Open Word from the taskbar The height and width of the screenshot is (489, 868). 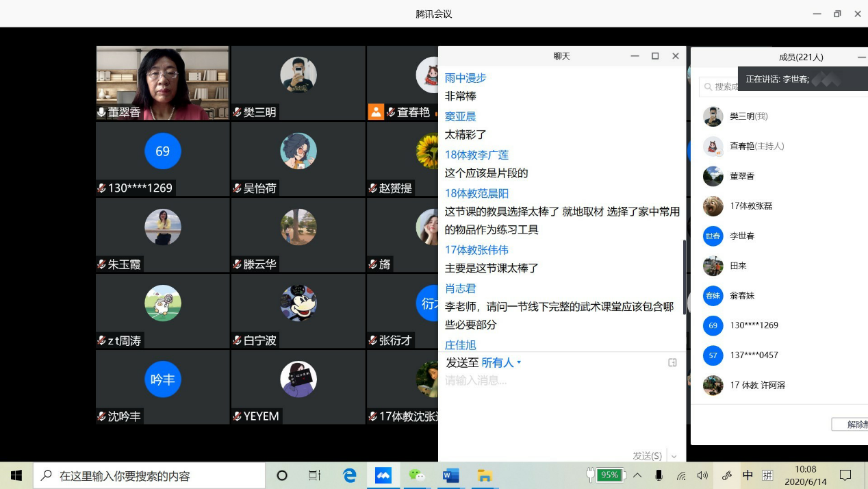(450, 475)
